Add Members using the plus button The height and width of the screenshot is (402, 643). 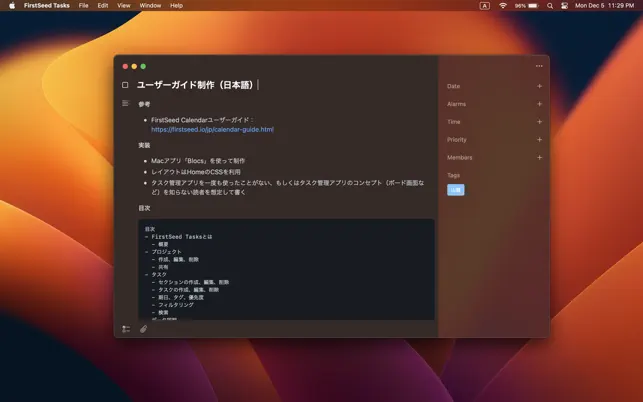pos(539,158)
